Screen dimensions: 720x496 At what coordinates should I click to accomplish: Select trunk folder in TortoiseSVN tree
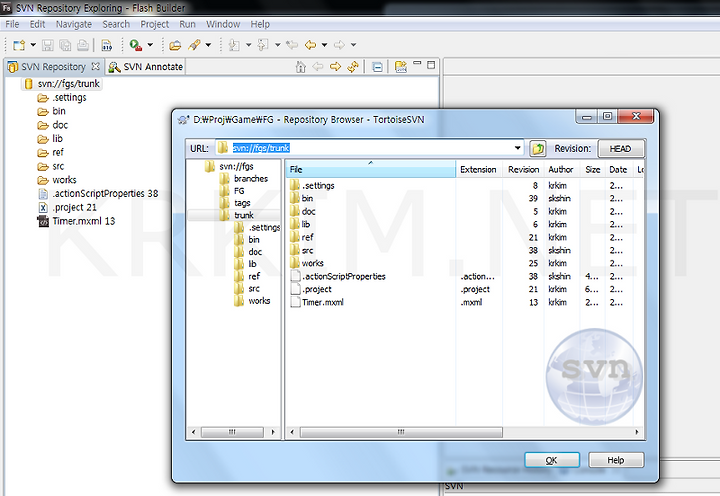pos(244,215)
